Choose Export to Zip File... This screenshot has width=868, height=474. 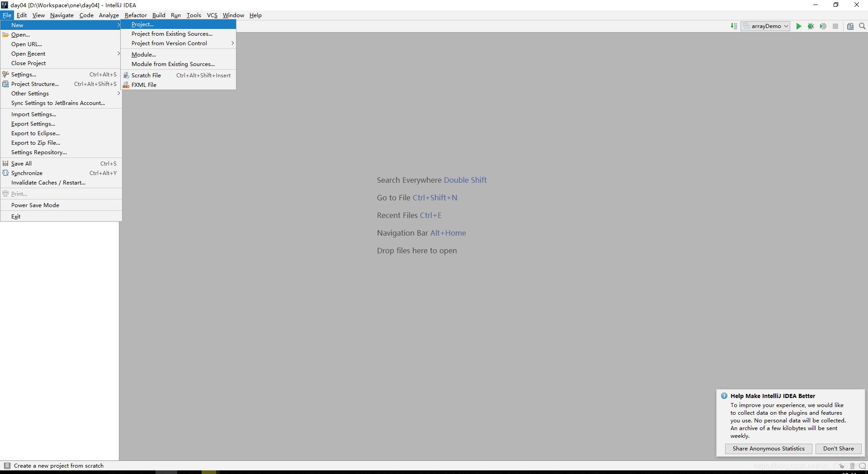pyautogui.click(x=61, y=142)
